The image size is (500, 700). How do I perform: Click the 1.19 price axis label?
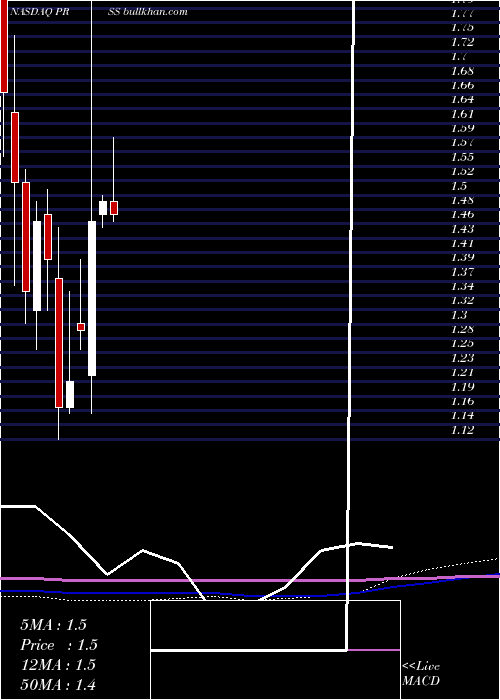click(x=462, y=387)
